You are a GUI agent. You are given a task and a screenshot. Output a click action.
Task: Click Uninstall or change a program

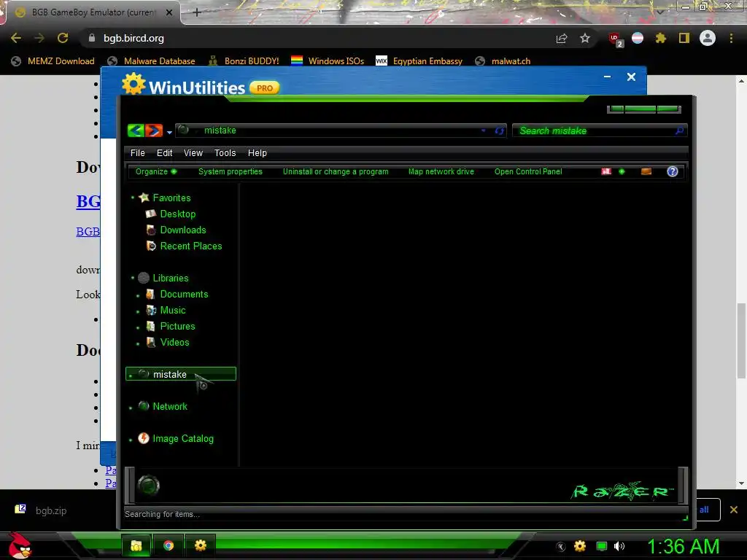(336, 171)
